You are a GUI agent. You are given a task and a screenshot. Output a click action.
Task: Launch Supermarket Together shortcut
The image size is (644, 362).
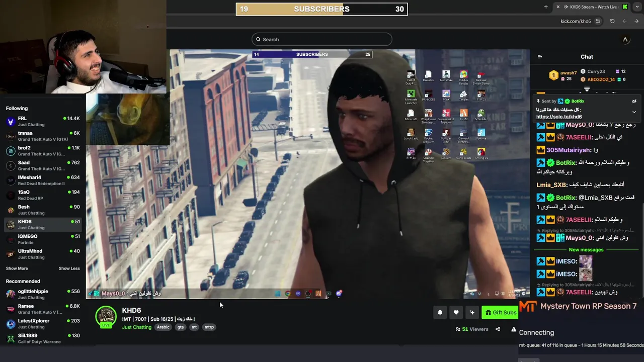tap(446, 116)
